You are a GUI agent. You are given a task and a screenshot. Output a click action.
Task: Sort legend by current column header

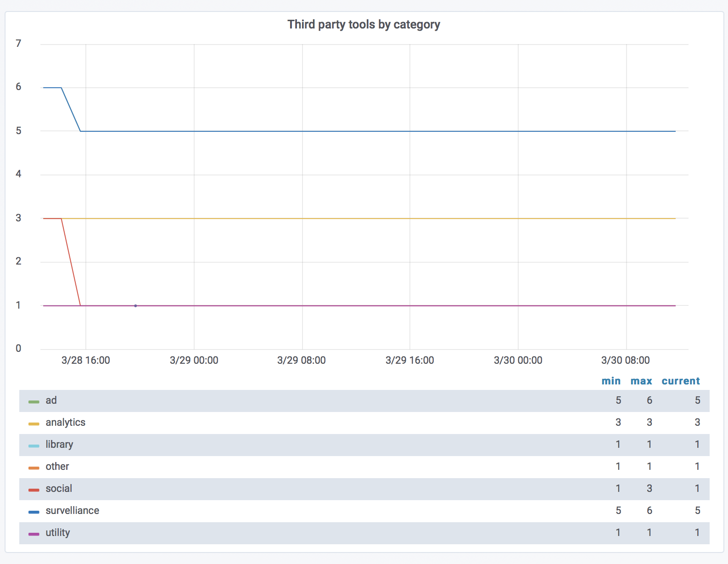click(x=681, y=381)
